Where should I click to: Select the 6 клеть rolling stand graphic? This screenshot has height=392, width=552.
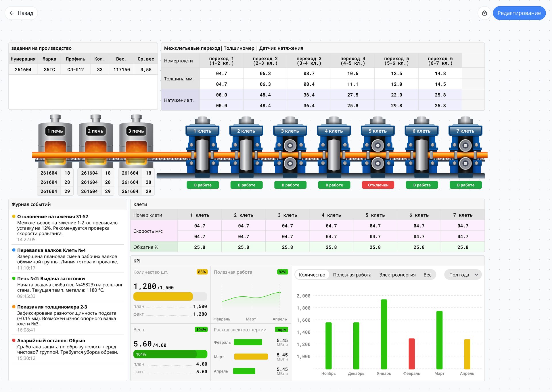(x=422, y=146)
